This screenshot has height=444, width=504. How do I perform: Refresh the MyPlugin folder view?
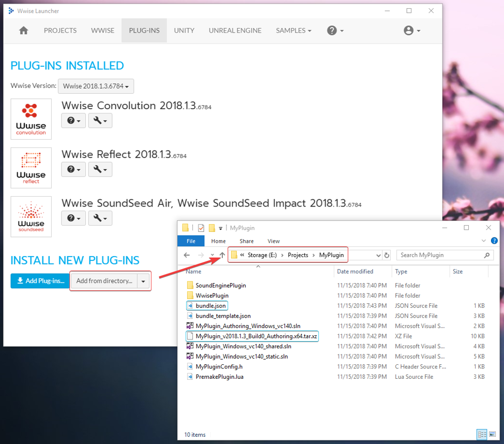[387, 255]
